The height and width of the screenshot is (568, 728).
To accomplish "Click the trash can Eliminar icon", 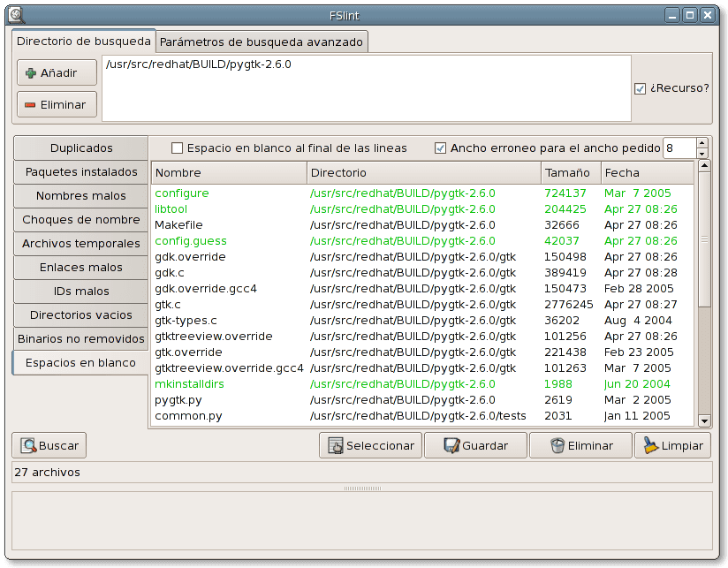I will [x=557, y=446].
